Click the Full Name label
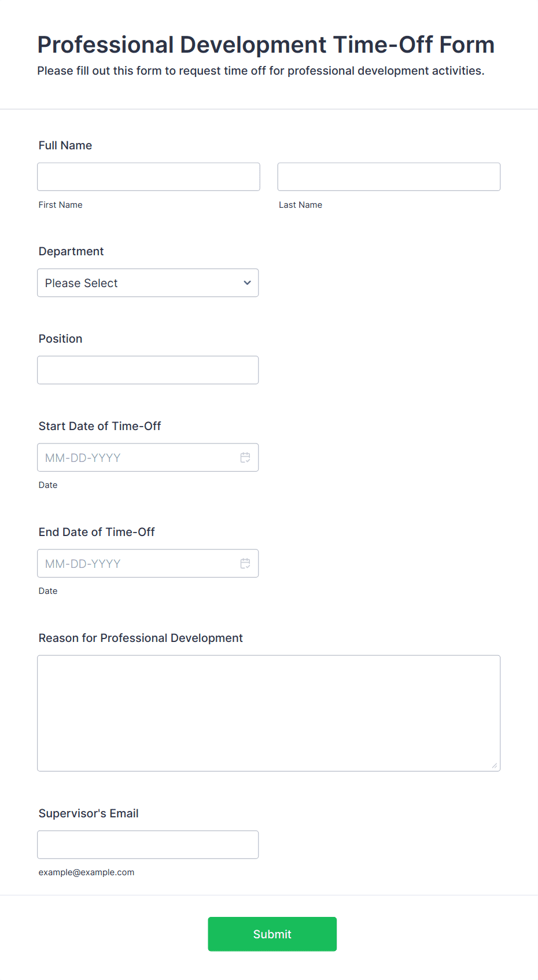 point(65,145)
